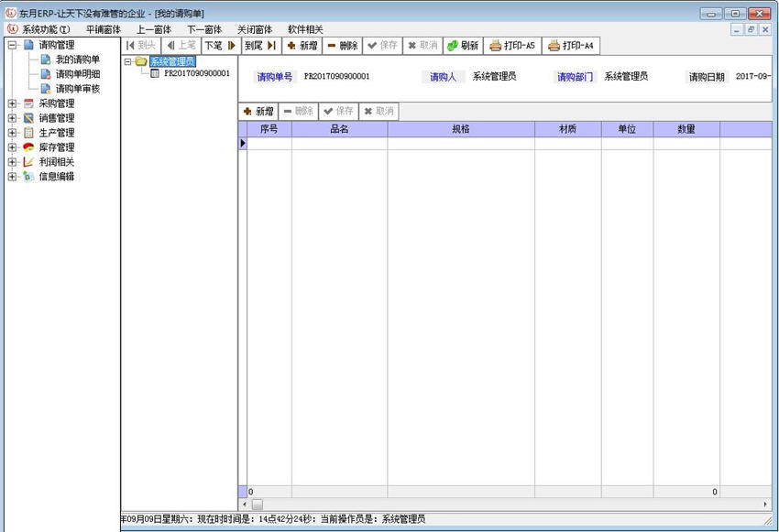Click the 我的请购单 page icon
This screenshot has width=779, height=532.
pyautogui.click(x=46, y=60)
